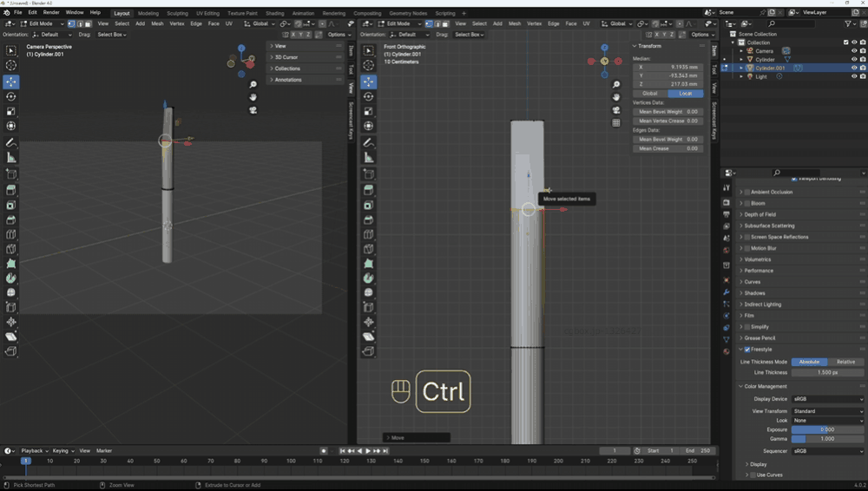The width and height of the screenshot is (868, 491).
Task: Pick the Scale tool in right viewport toolbar
Action: click(369, 111)
